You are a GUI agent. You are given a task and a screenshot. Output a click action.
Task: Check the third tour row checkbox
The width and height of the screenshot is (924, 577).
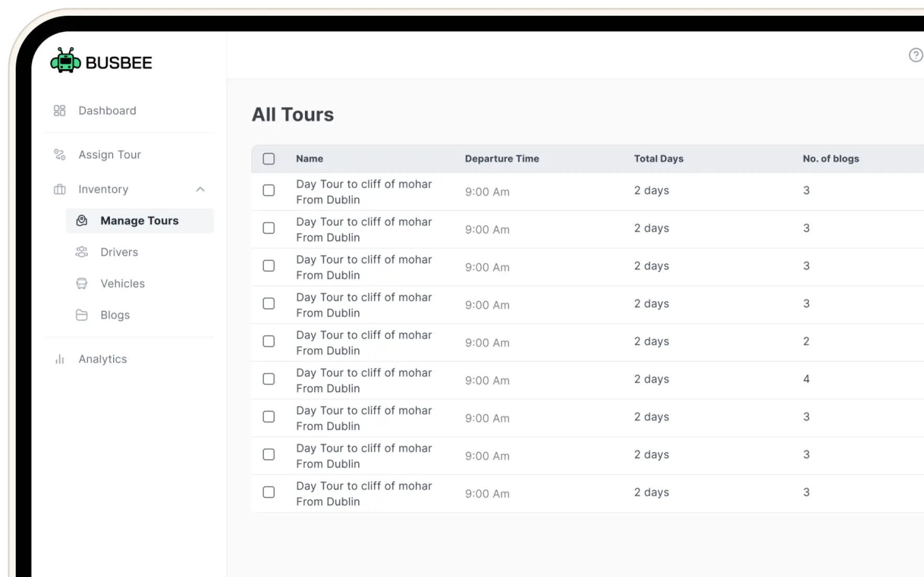tap(269, 266)
